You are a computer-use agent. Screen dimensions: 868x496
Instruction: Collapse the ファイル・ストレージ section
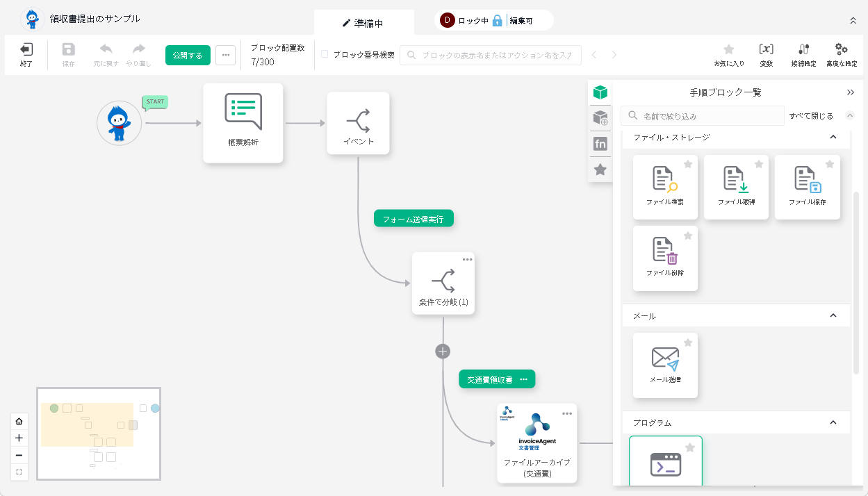[x=833, y=138]
